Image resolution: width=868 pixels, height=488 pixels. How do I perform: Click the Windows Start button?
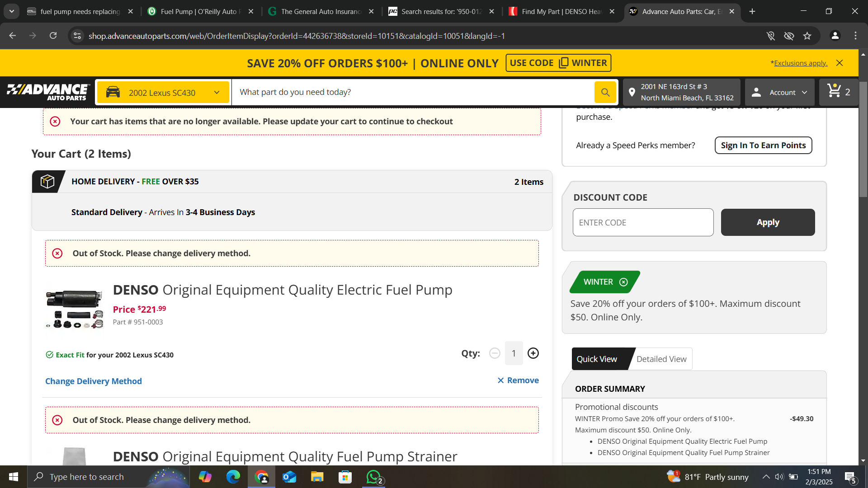pyautogui.click(x=14, y=477)
